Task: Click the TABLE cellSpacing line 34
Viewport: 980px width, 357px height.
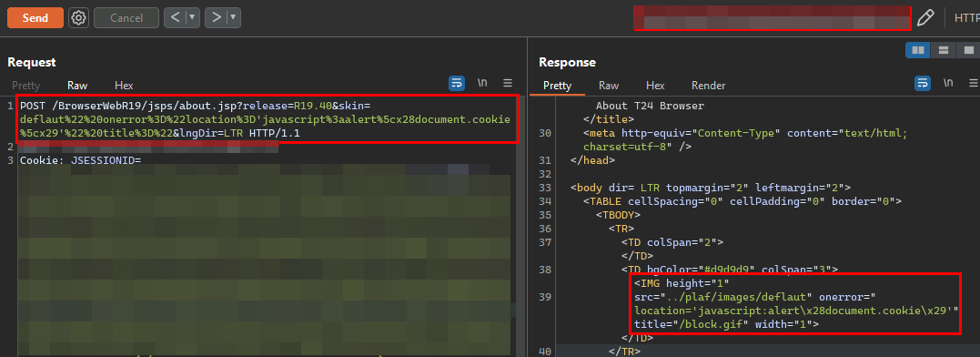Action: pos(743,201)
